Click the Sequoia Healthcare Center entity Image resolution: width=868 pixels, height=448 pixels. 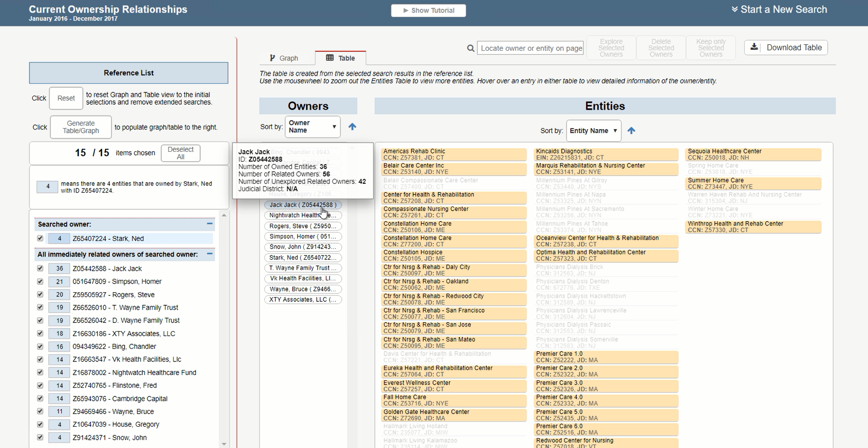pyautogui.click(x=753, y=154)
